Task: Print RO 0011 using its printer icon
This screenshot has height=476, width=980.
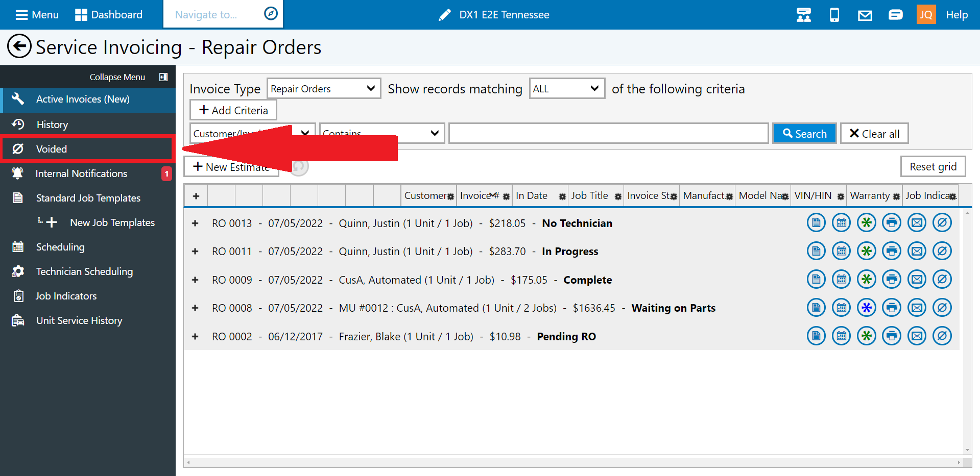Action: coord(892,251)
